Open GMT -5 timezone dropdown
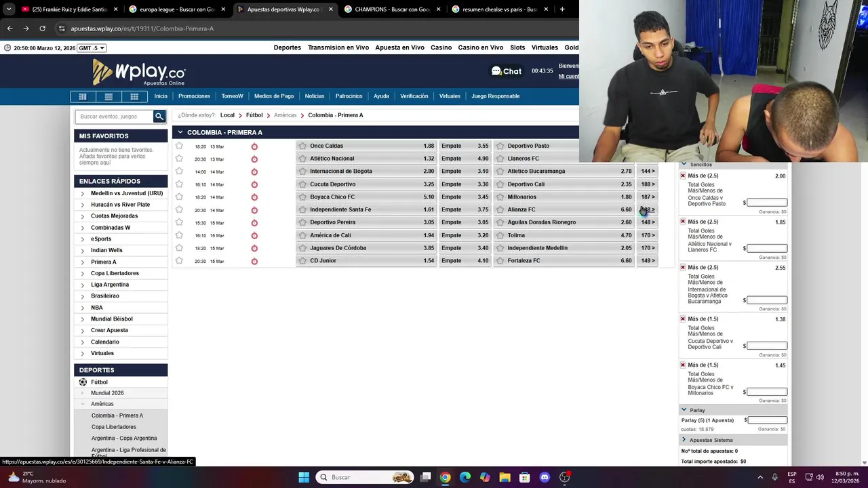This screenshot has width=868, height=488. [x=92, y=48]
